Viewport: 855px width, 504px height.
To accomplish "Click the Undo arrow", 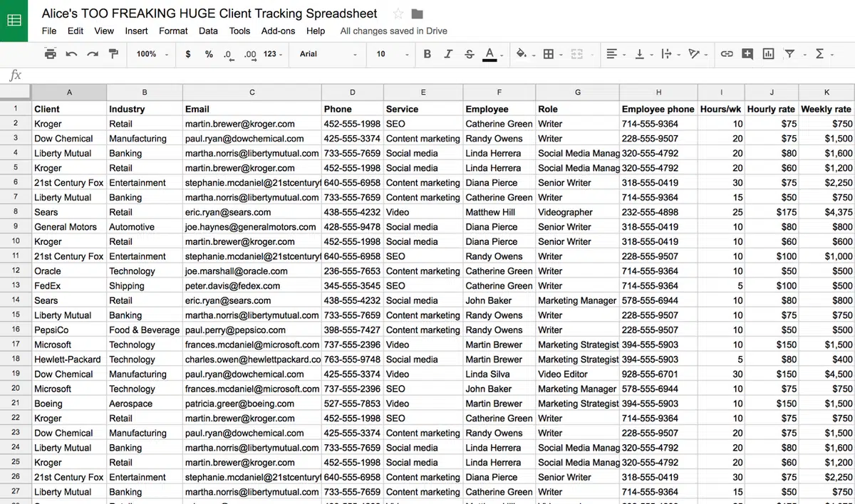I will [71, 54].
